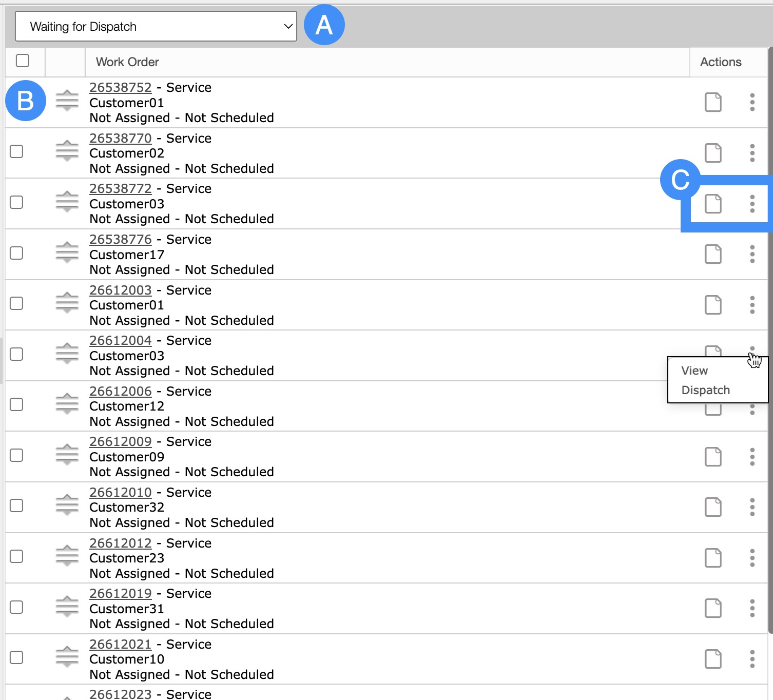Choose Dispatch from the actions popup menu
773x700 pixels.
coord(705,390)
